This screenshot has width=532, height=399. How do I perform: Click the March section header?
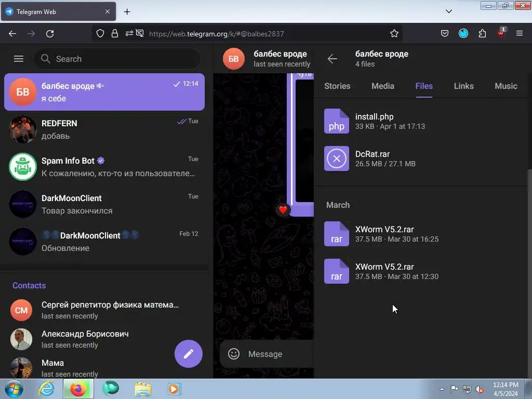[x=338, y=205]
